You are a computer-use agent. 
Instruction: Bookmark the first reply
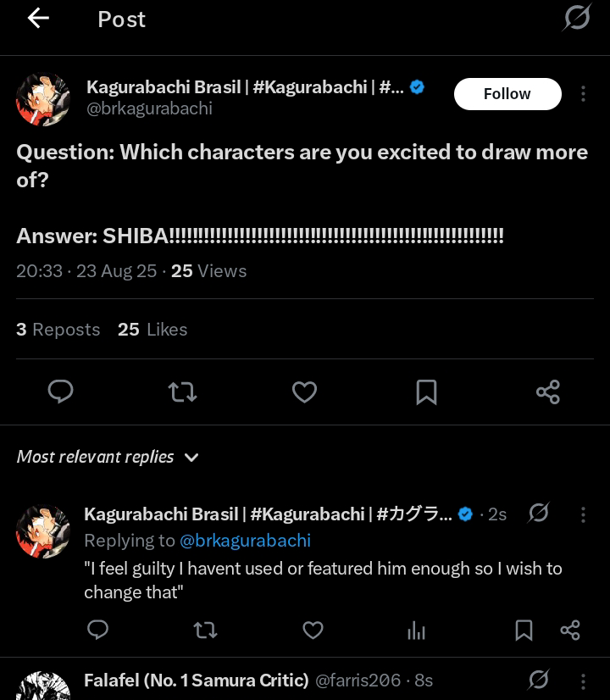pyautogui.click(x=524, y=630)
